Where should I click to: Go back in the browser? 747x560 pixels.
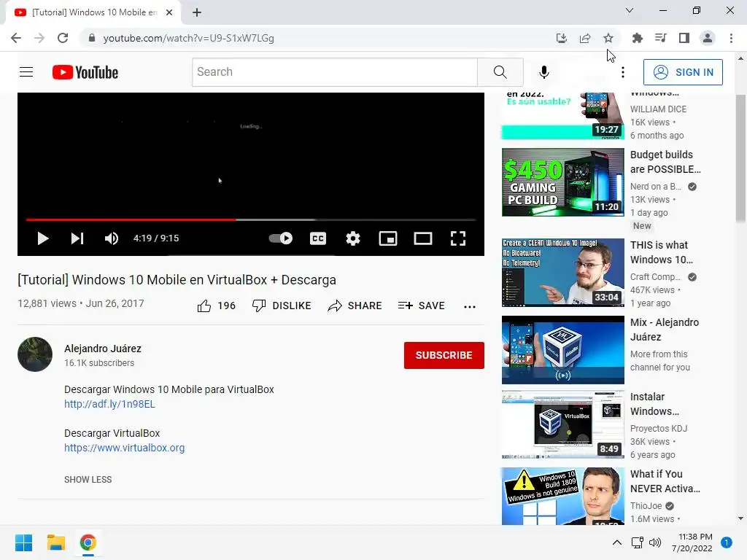point(16,38)
